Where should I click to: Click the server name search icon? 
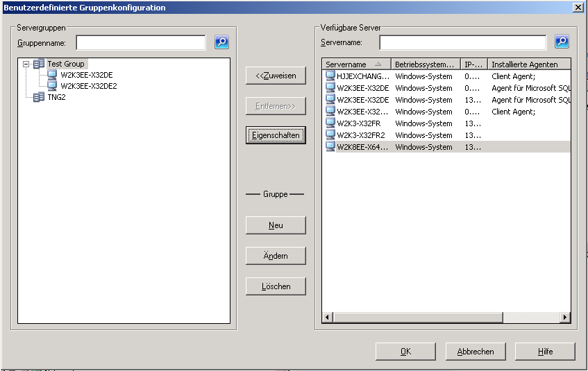point(562,42)
